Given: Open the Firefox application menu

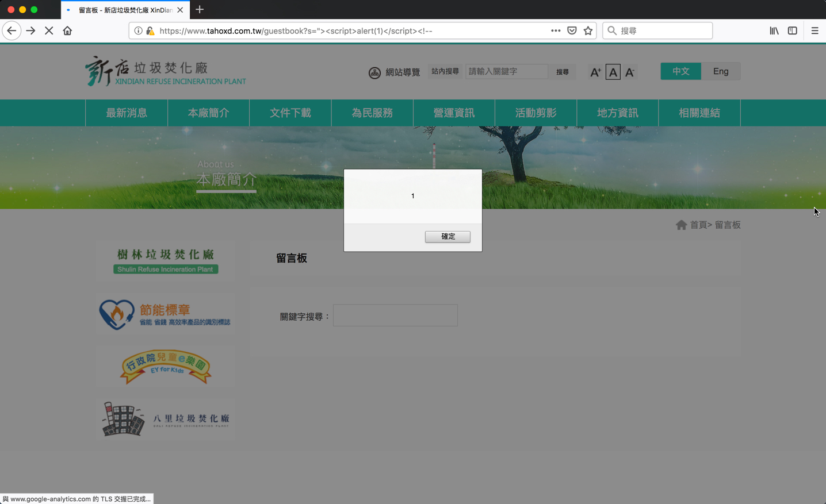Looking at the screenshot, I should click(x=814, y=31).
